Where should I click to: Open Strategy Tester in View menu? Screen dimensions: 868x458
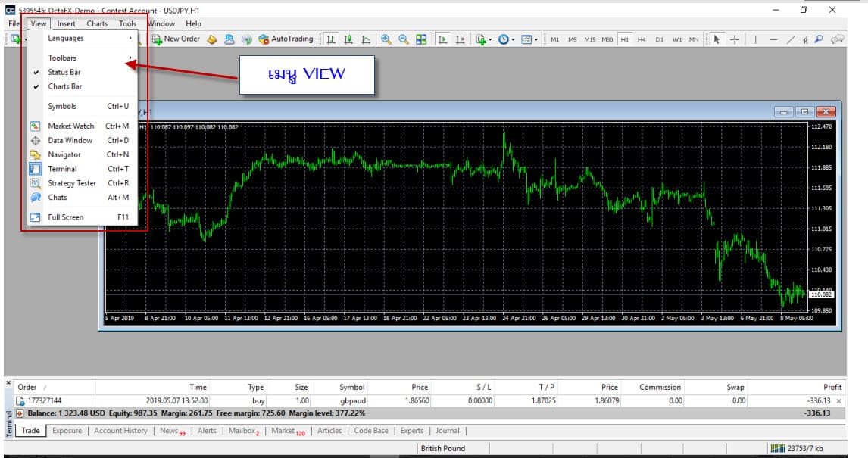tap(72, 183)
